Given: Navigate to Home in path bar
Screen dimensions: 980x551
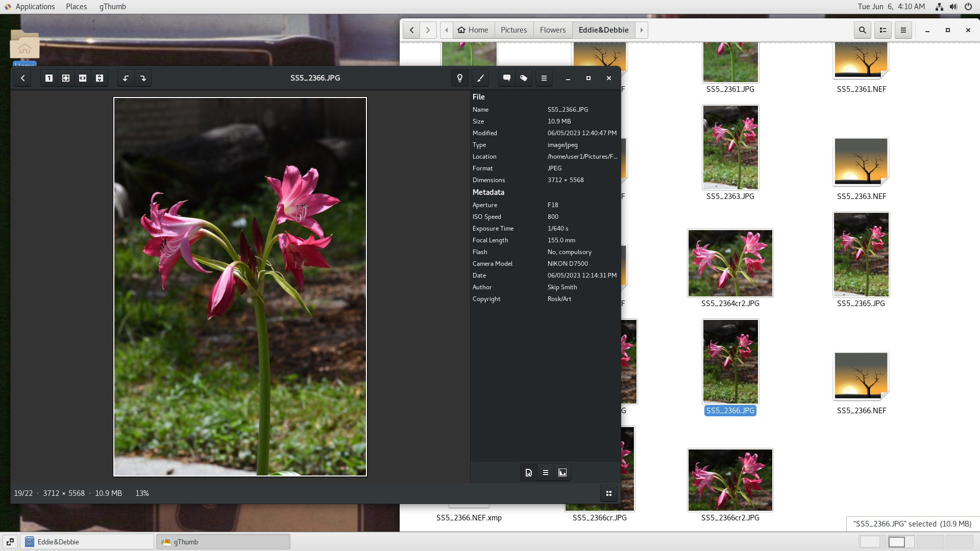Looking at the screenshot, I should click(473, 30).
